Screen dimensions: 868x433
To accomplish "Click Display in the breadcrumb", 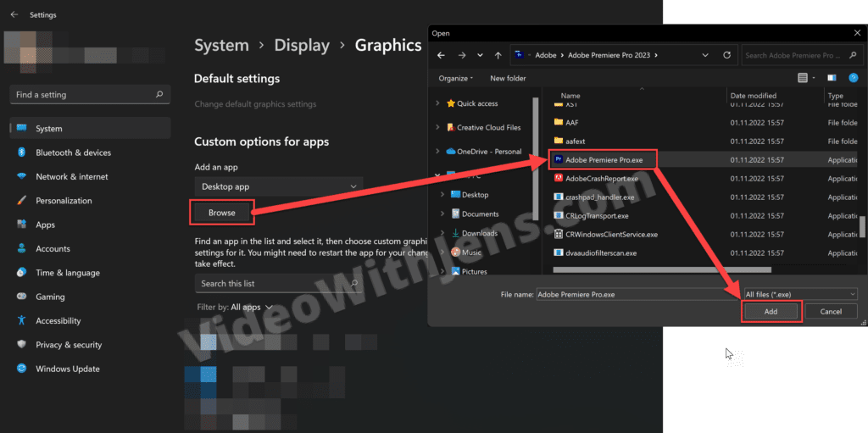I will click(x=302, y=46).
